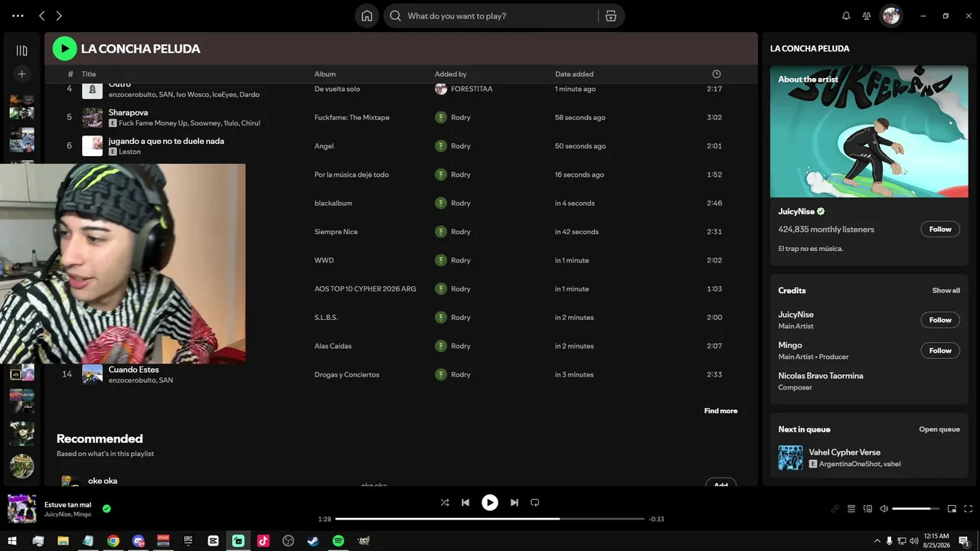Screen dimensions: 980x551
Task: Open Spotify Home via the house icon
Action: pos(367,15)
